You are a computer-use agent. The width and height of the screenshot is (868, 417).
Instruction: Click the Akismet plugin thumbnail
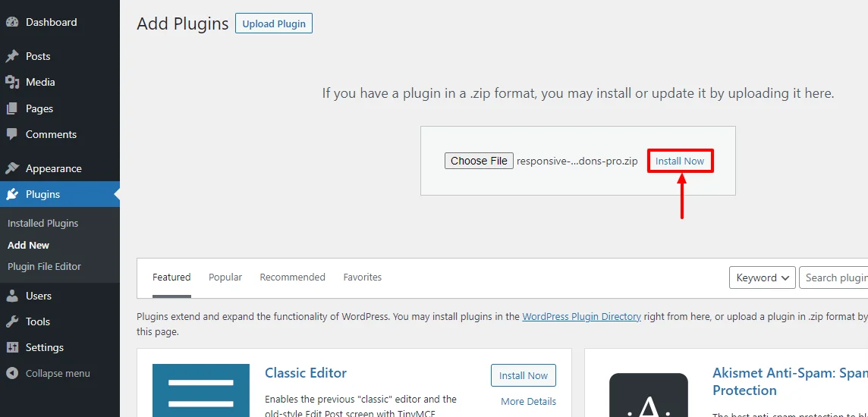(649, 395)
